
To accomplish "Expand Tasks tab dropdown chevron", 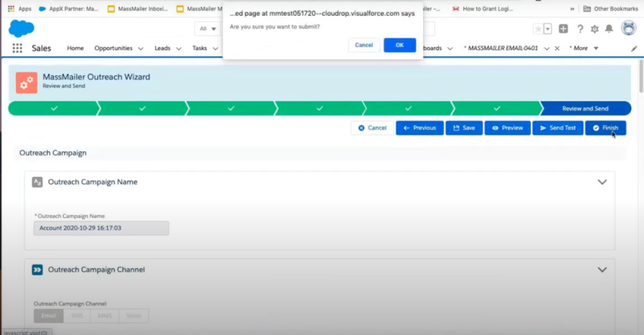I will click(215, 48).
